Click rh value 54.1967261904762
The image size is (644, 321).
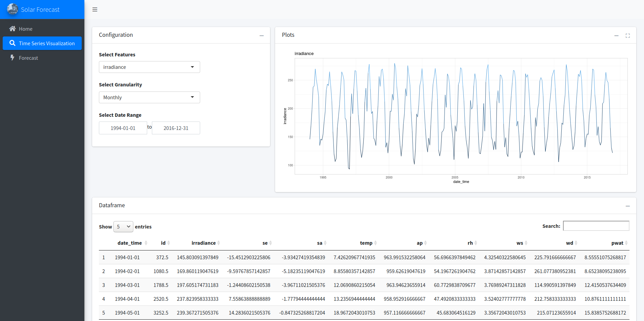coord(455,271)
